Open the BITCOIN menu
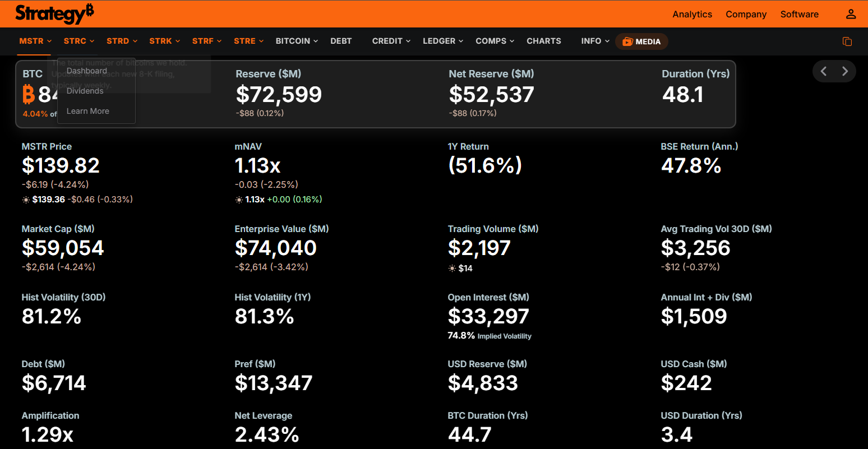The width and height of the screenshot is (868, 449). click(x=297, y=41)
